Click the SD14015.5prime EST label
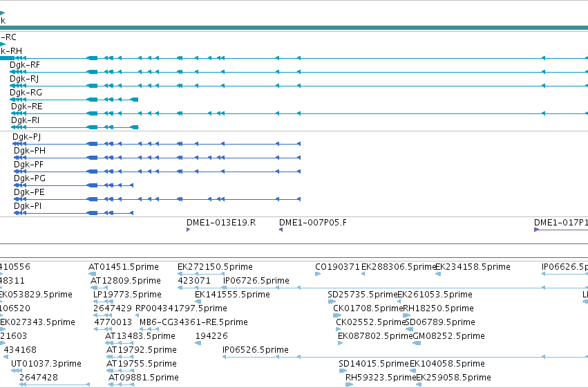Viewport: 588px width, 388px height. click(374, 364)
